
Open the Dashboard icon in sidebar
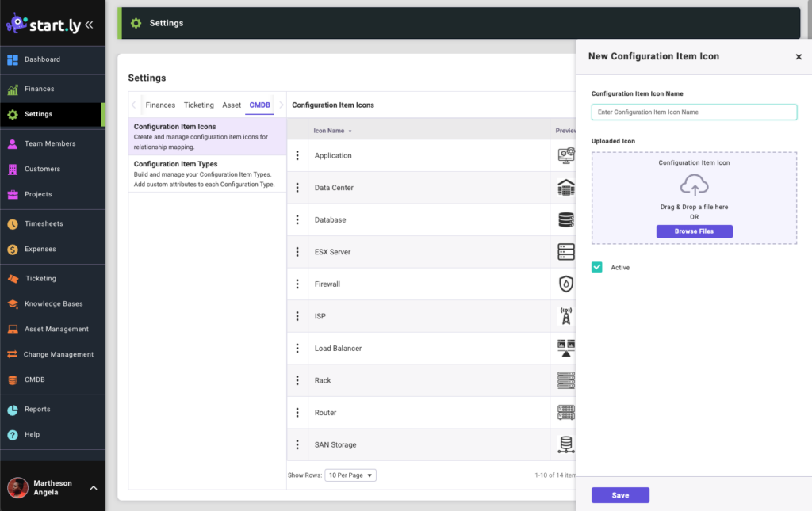point(13,59)
